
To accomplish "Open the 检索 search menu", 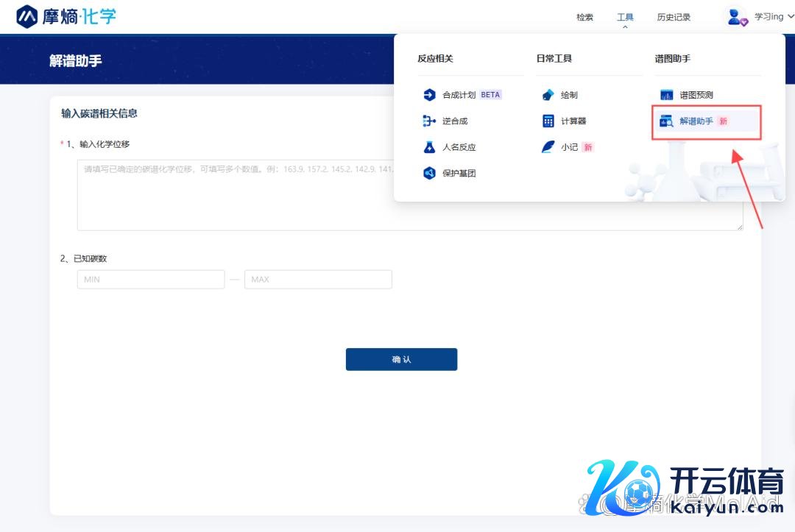I will [584, 18].
